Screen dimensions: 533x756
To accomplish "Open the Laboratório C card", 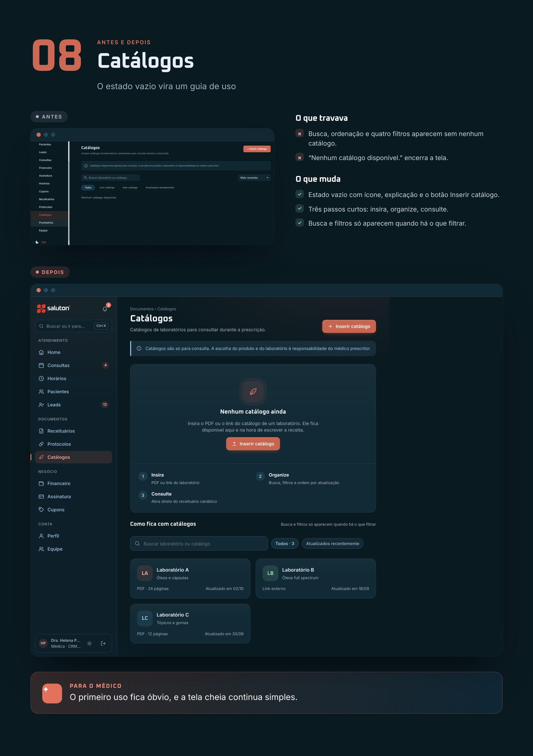I will pos(190,624).
